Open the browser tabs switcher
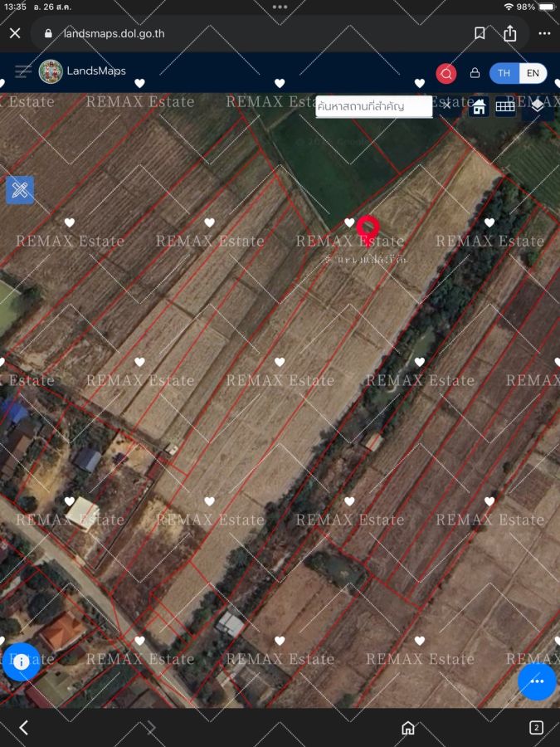This screenshot has height=747, width=560. 536,728
